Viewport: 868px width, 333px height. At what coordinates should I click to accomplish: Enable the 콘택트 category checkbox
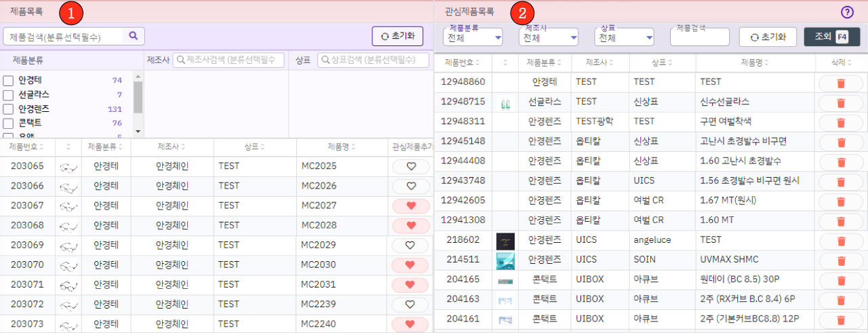[9, 123]
